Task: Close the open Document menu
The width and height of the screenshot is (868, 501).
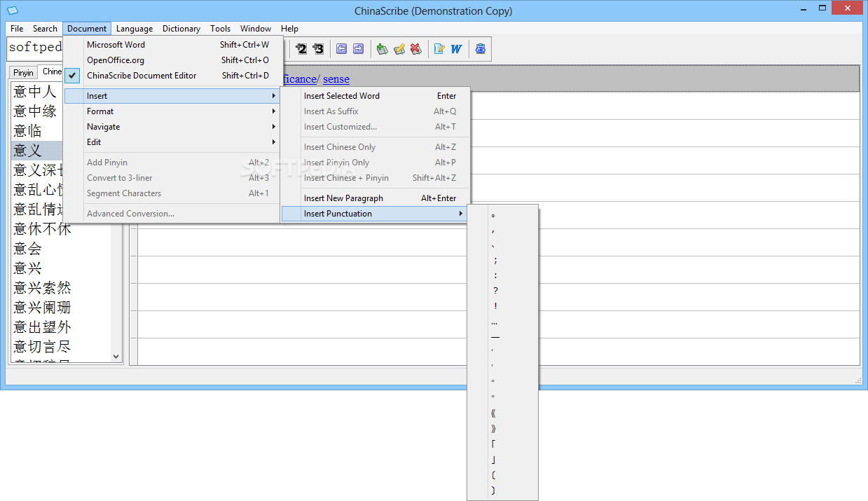Action: tap(87, 29)
